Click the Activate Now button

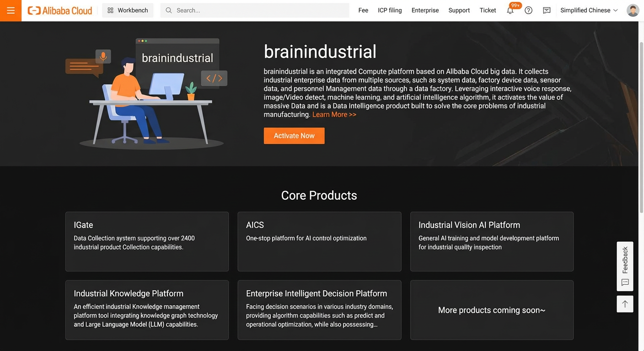294,136
